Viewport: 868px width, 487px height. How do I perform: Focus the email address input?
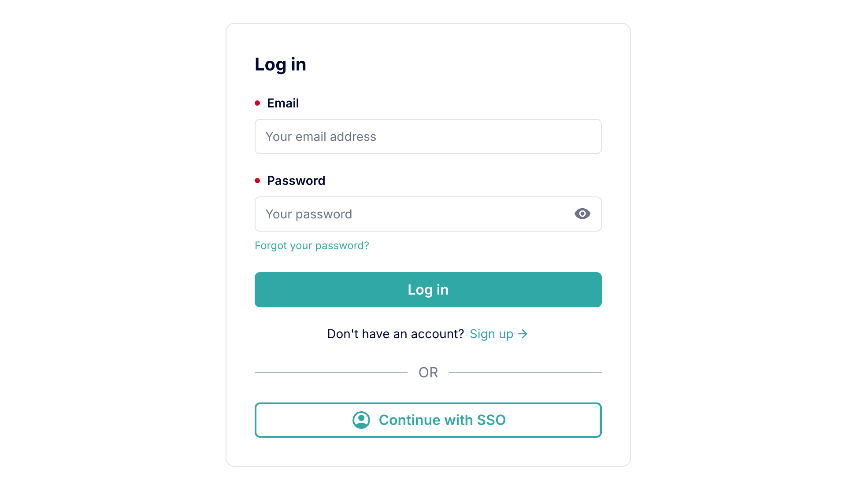point(428,137)
